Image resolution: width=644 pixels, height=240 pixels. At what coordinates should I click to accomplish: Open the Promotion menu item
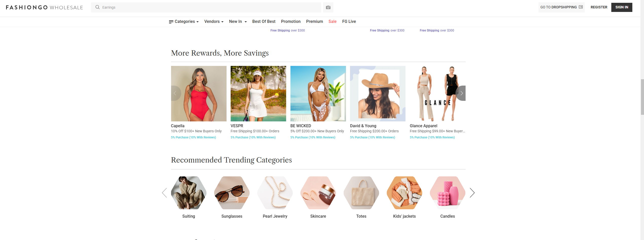[x=291, y=22]
